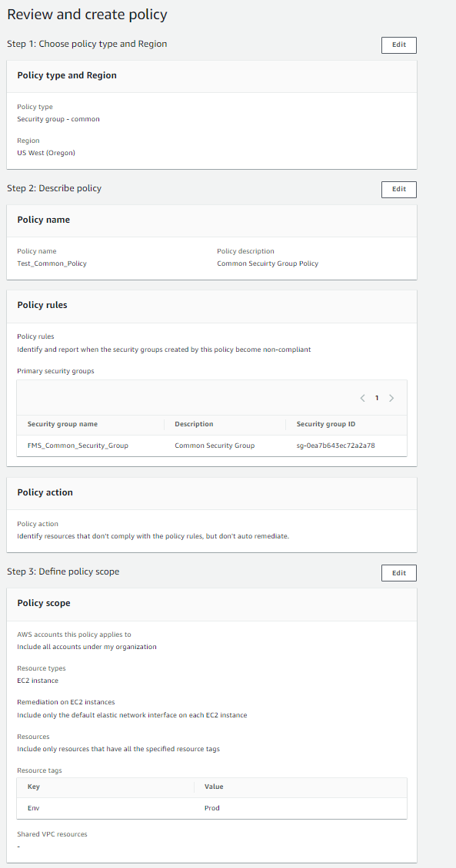The width and height of the screenshot is (456, 868).
Task: Click the Review and create policy page title
Action: point(87,14)
